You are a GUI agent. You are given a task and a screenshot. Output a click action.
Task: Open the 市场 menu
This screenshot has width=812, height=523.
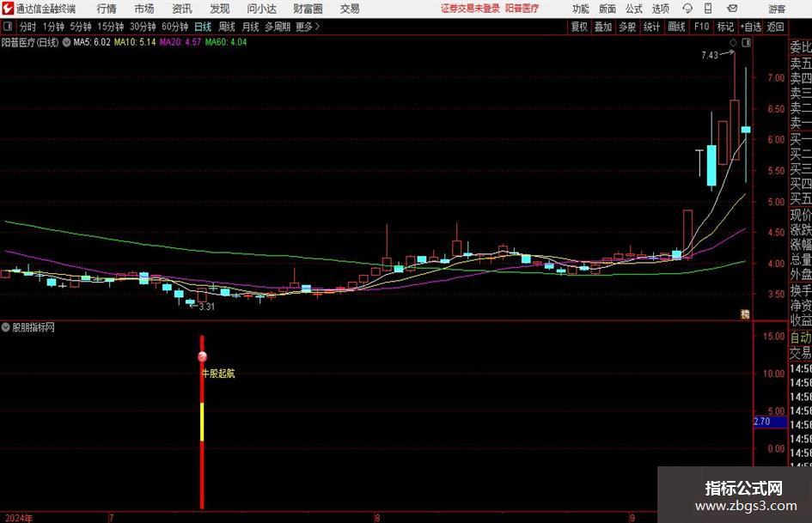(x=144, y=9)
